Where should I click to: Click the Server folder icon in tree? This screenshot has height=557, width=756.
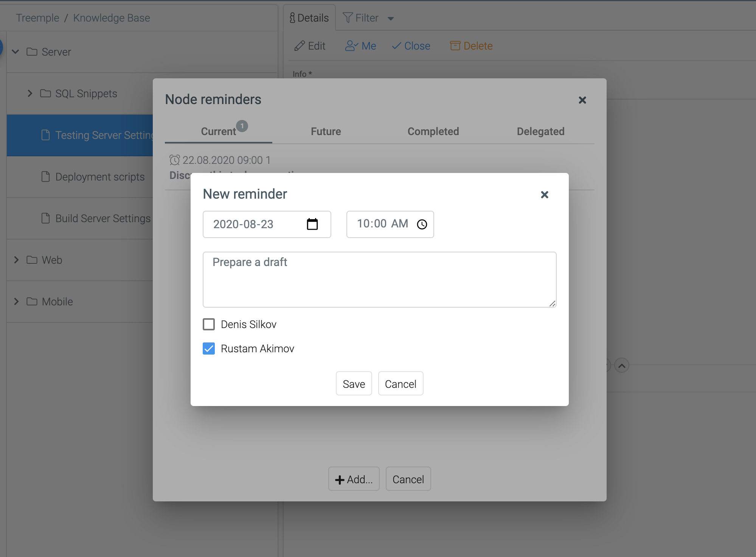[32, 52]
